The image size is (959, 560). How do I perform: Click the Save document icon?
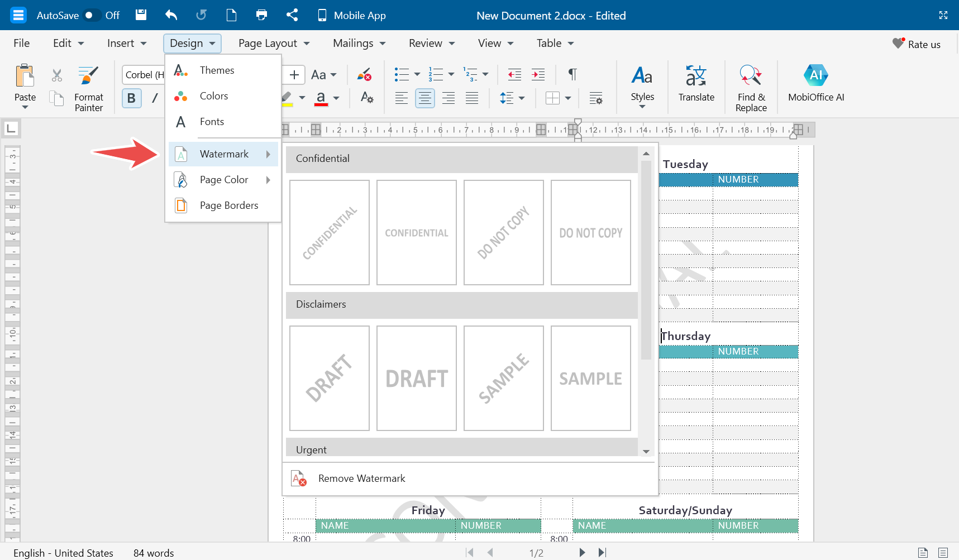141,15
